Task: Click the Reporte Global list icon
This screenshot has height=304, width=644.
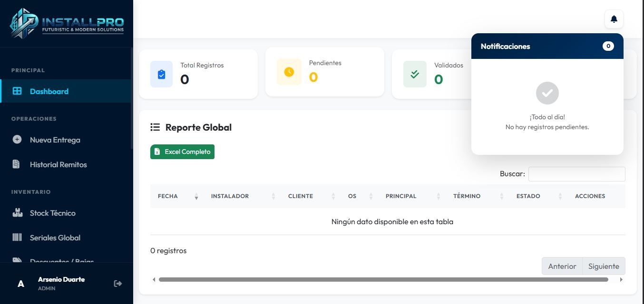Action: tap(155, 127)
